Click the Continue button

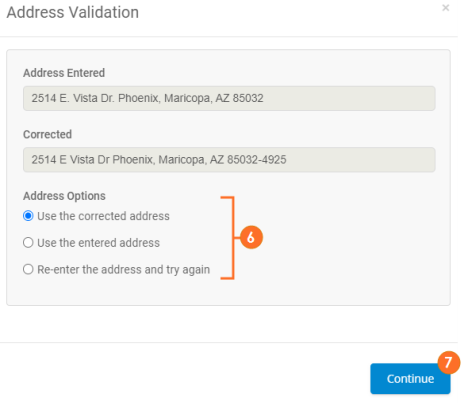pyautogui.click(x=410, y=379)
